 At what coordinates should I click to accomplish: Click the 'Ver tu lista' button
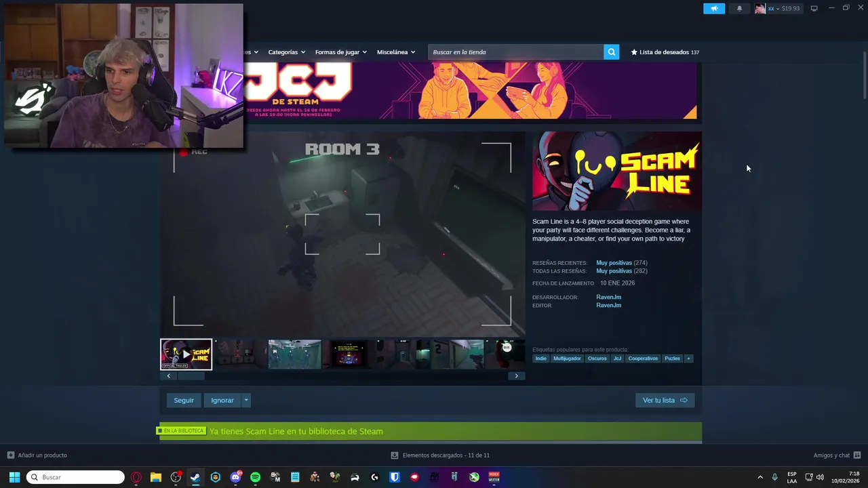pyautogui.click(x=665, y=401)
